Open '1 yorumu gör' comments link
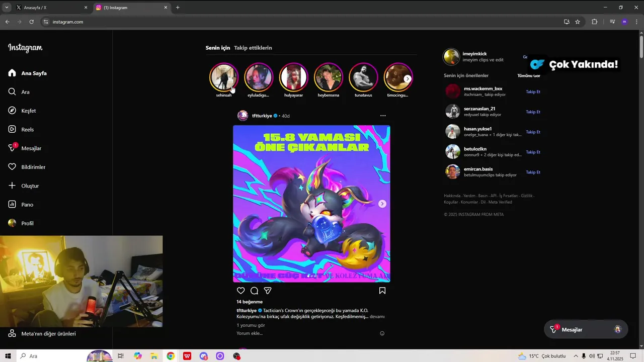 pos(251,325)
